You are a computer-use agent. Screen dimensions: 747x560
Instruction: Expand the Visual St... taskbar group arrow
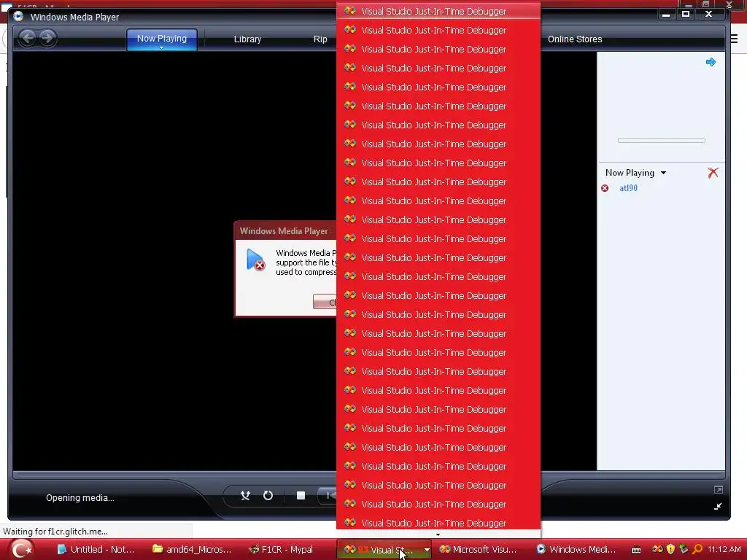[426, 550]
